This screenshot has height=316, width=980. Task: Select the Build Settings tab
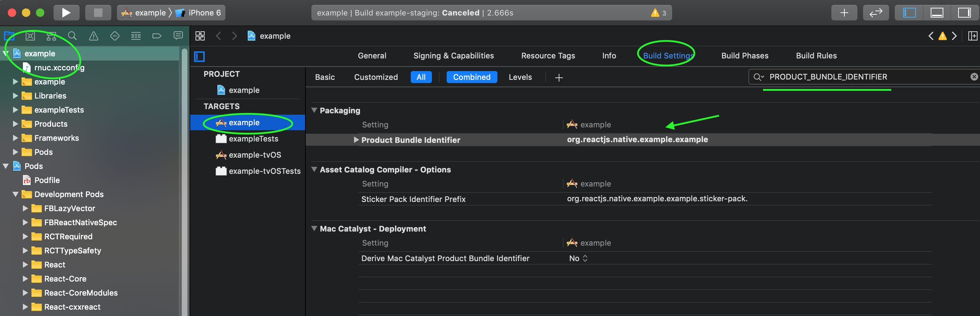click(x=668, y=56)
